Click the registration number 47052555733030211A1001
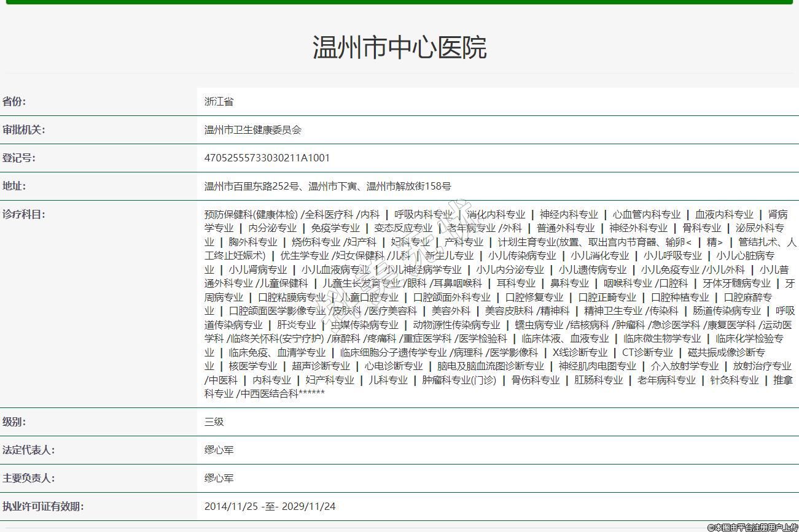Screen dimensions: 799x532 click(x=267, y=158)
